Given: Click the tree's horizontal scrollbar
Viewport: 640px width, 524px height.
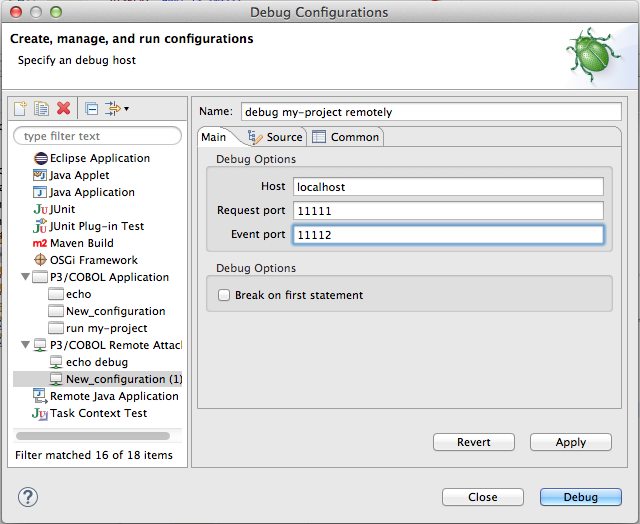Looking at the screenshot, I should (93, 436).
